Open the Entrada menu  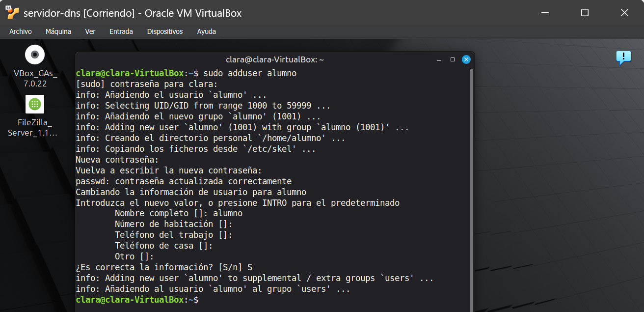click(121, 31)
